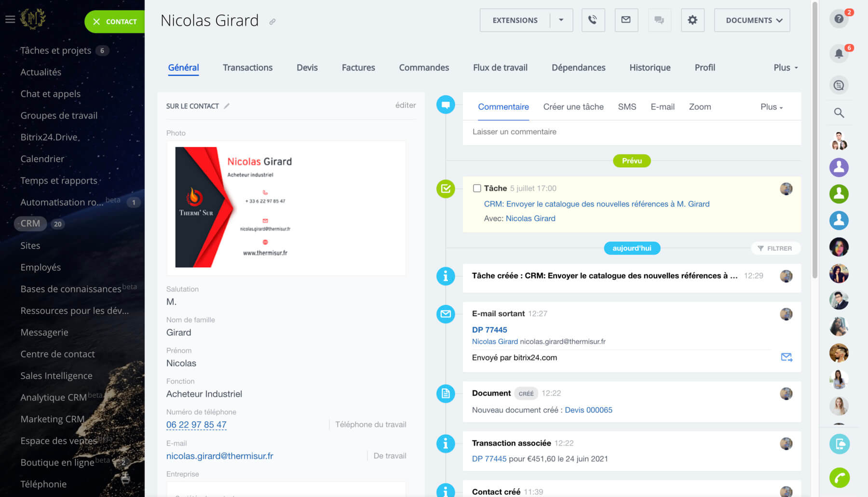Open notifications bell icon
Image resolution: width=868 pixels, height=497 pixels.
839,54
